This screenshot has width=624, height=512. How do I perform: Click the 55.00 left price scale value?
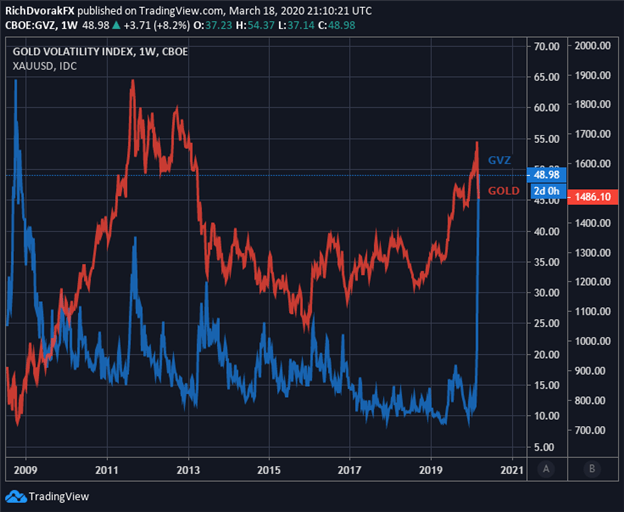pyautogui.click(x=546, y=139)
